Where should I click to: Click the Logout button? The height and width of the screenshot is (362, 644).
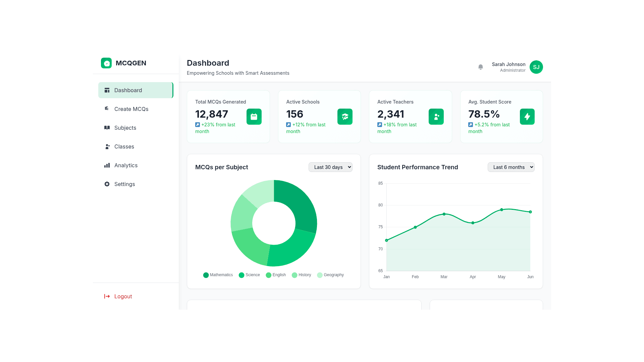coord(118,296)
